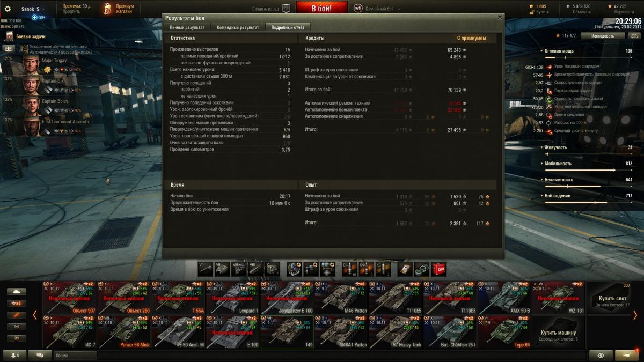Click Исследовать research button
The width and height of the screenshot is (644, 362).
(603, 36)
